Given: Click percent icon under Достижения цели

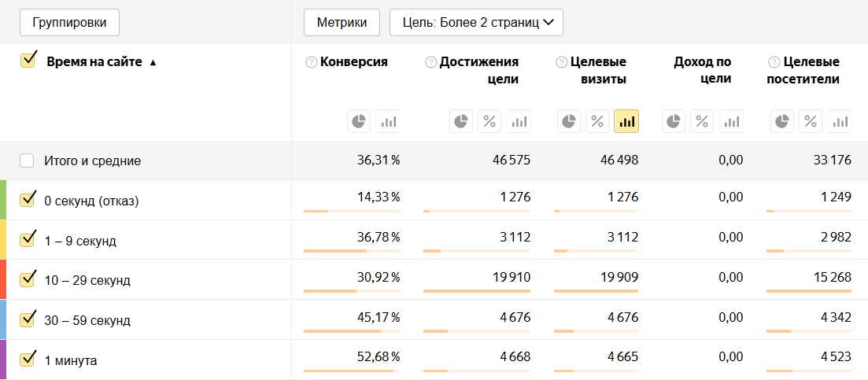Looking at the screenshot, I should [489, 121].
